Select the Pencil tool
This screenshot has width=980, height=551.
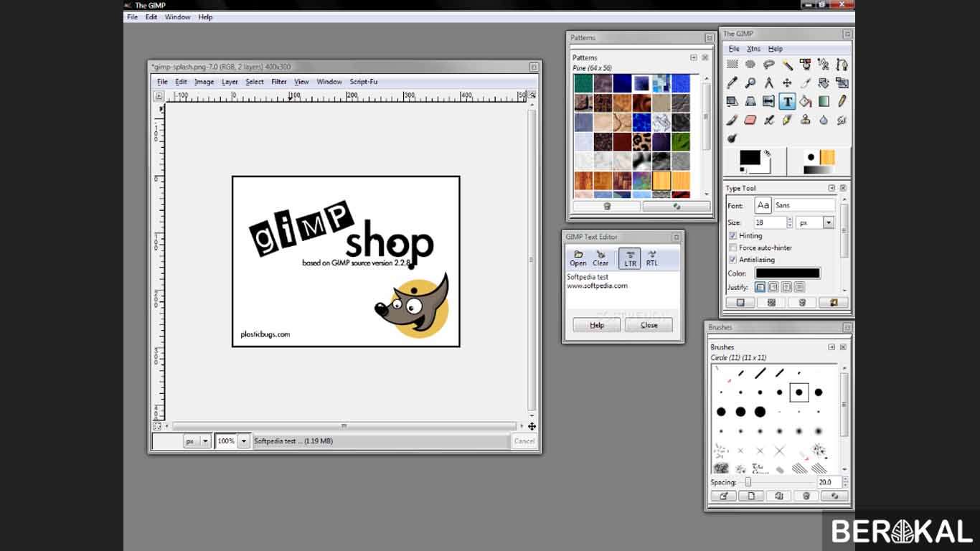tap(842, 102)
